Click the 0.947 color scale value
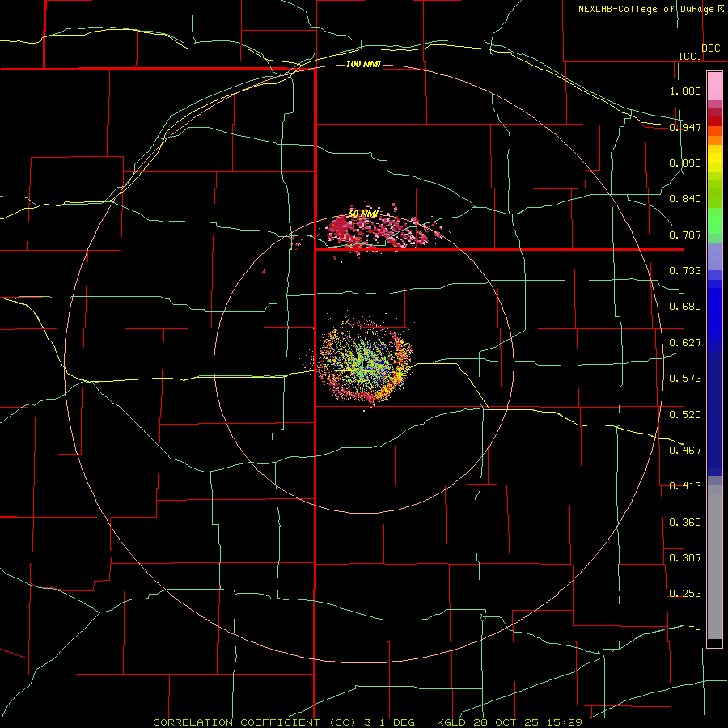The width and height of the screenshot is (728, 728). point(685,127)
